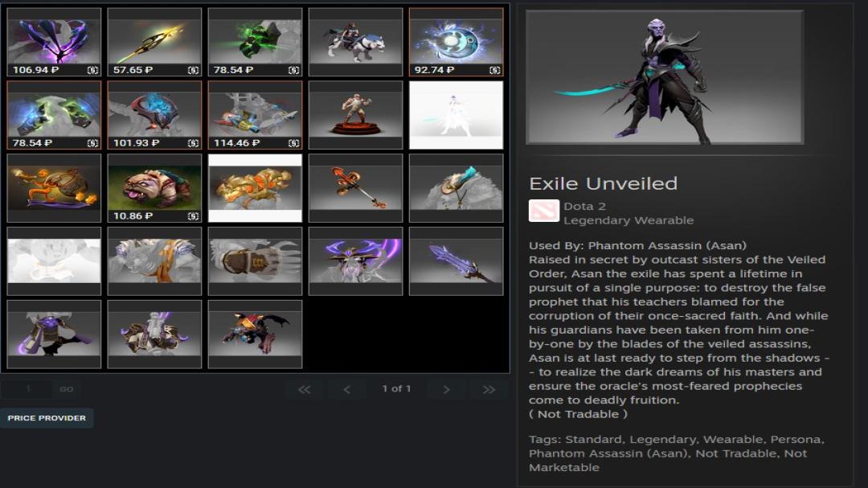Select the orange scepter weapon item
Screen dimensions: 868x488
pyautogui.click(x=355, y=188)
